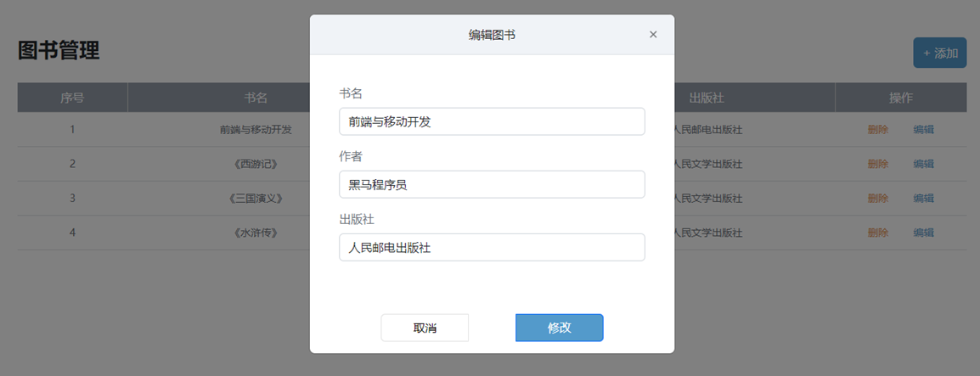This screenshot has width=980, height=376.
Task: Edit the 《水浒传》 row
Action: tap(923, 233)
